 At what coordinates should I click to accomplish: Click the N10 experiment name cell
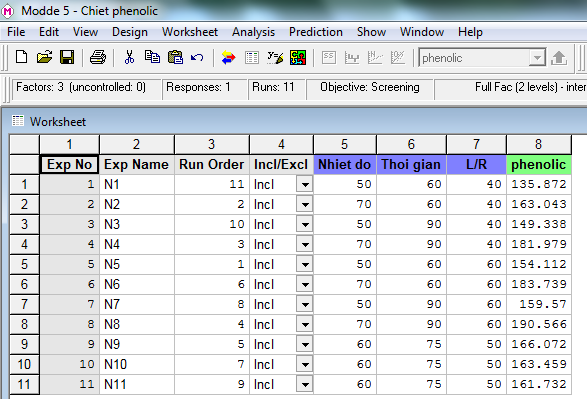pos(137,364)
